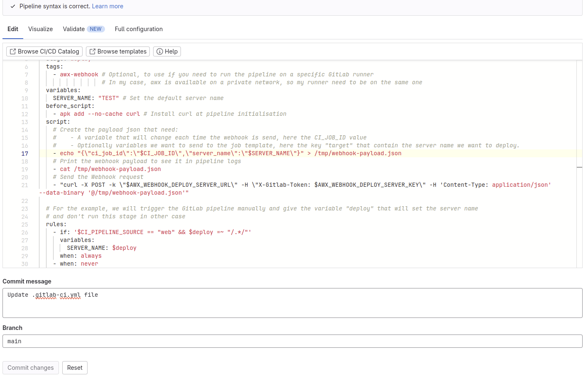
Task: Focus the Branch field containing main
Action: pos(292,341)
